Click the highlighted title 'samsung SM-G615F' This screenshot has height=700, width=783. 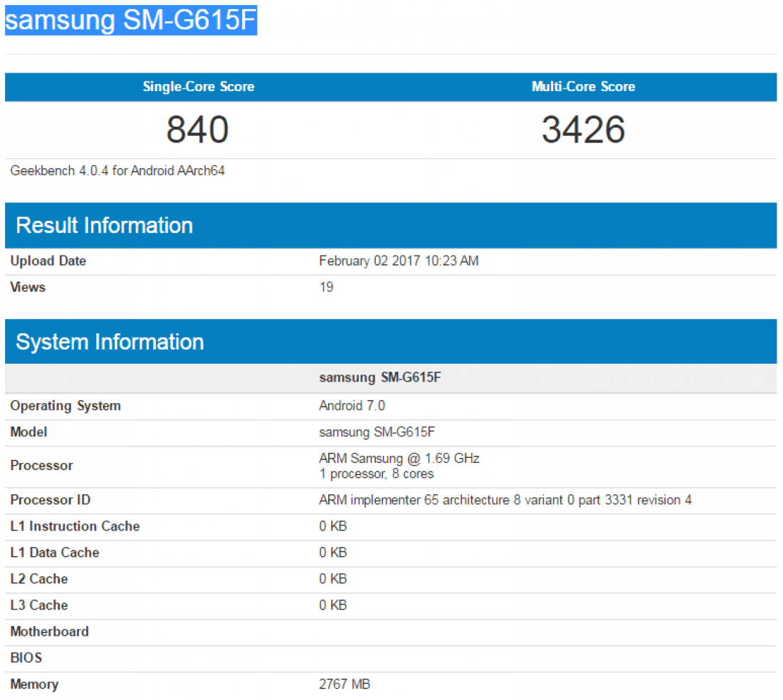point(131,20)
